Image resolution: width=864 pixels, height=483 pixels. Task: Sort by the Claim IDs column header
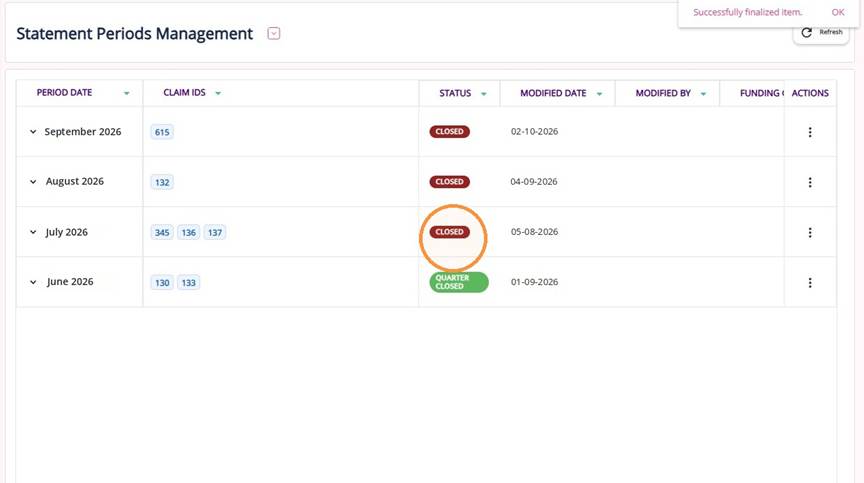point(185,93)
